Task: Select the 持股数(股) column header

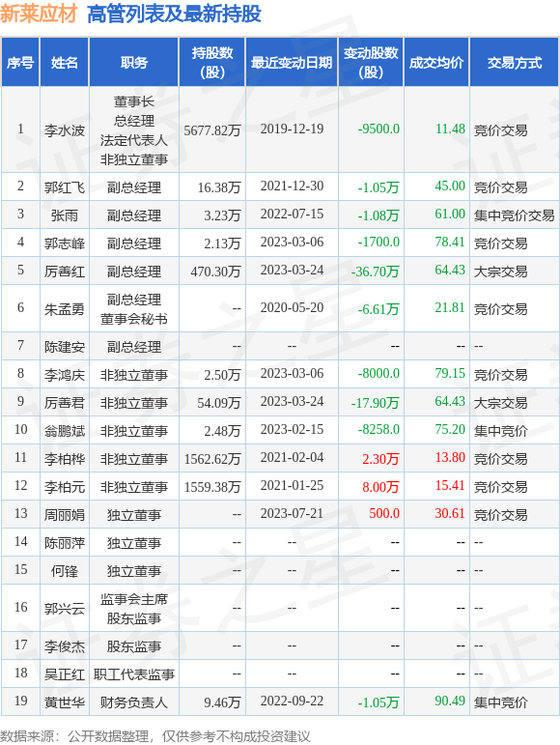Action: point(212,62)
